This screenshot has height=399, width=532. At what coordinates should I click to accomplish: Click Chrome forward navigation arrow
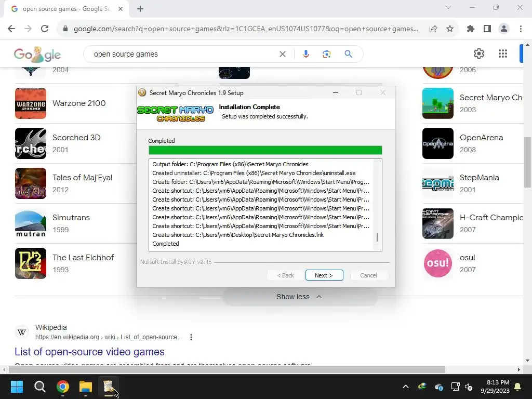coord(28,29)
